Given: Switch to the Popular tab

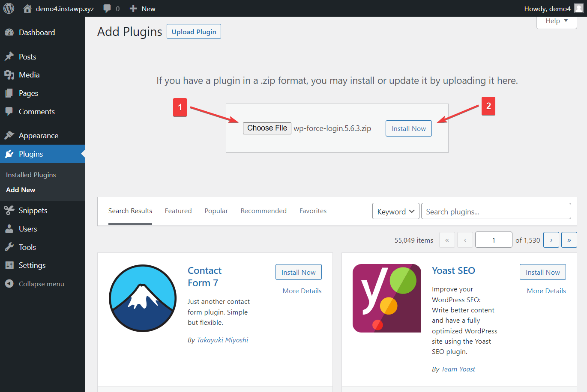Looking at the screenshot, I should click(x=216, y=211).
